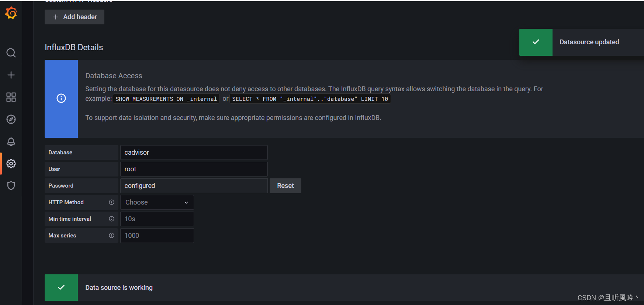Click the info icon beside Min time interval
Image resolution: width=644 pixels, height=305 pixels.
coord(111,219)
